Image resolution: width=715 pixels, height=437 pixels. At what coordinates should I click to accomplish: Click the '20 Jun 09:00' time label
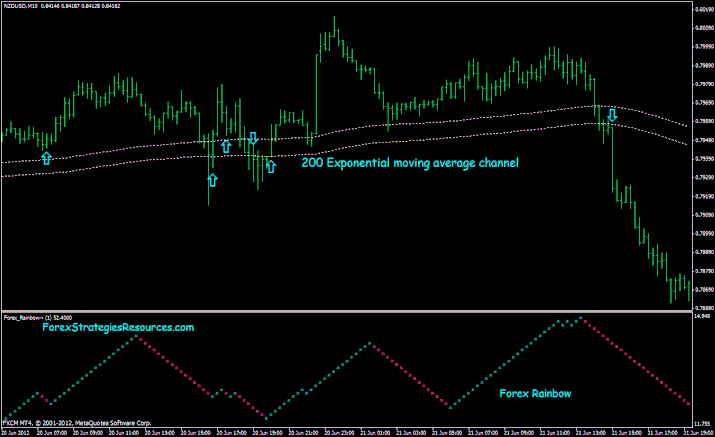(88, 432)
